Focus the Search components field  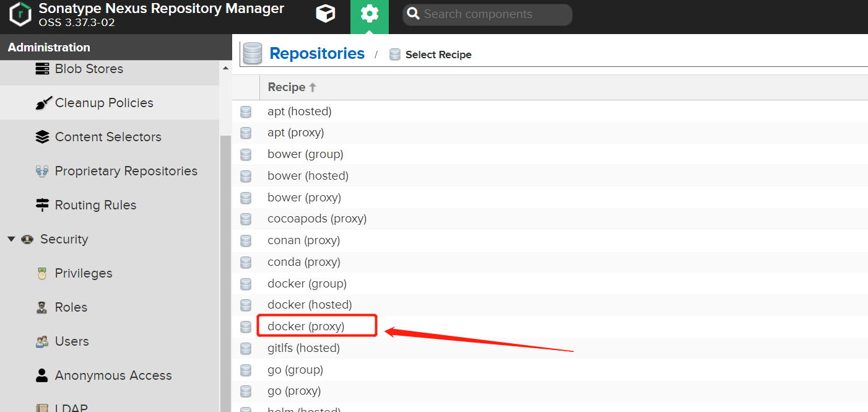487,14
